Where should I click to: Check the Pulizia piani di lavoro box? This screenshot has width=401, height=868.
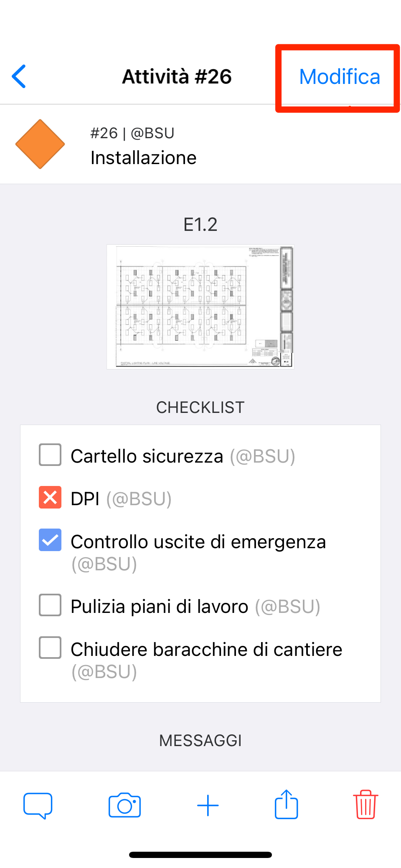pyautogui.click(x=50, y=605)
